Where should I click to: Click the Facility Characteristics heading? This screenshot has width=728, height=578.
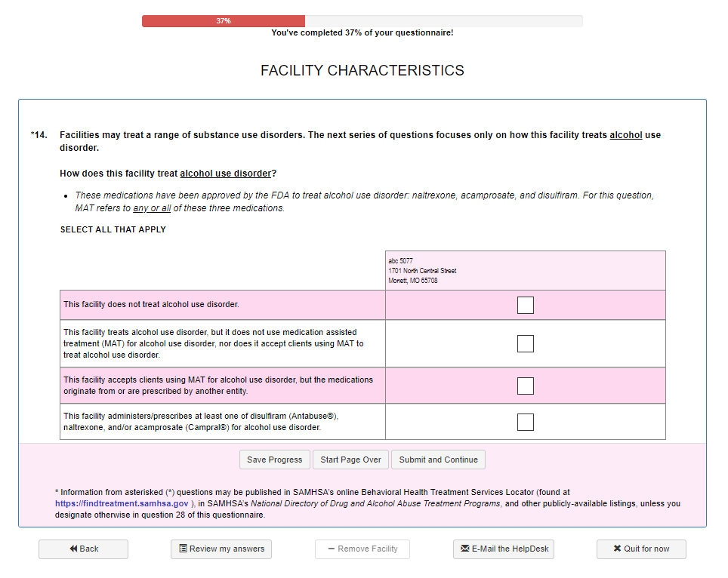[362, 71]
